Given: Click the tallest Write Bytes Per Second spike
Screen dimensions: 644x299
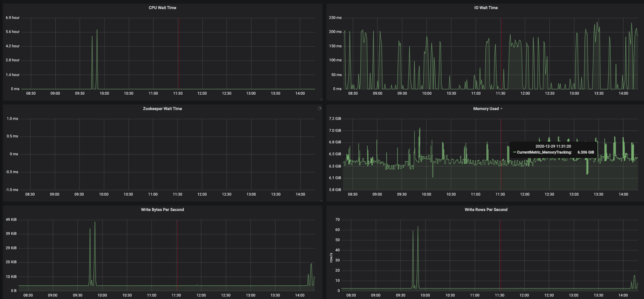Looking at the screenshot, I should point(95,222).
